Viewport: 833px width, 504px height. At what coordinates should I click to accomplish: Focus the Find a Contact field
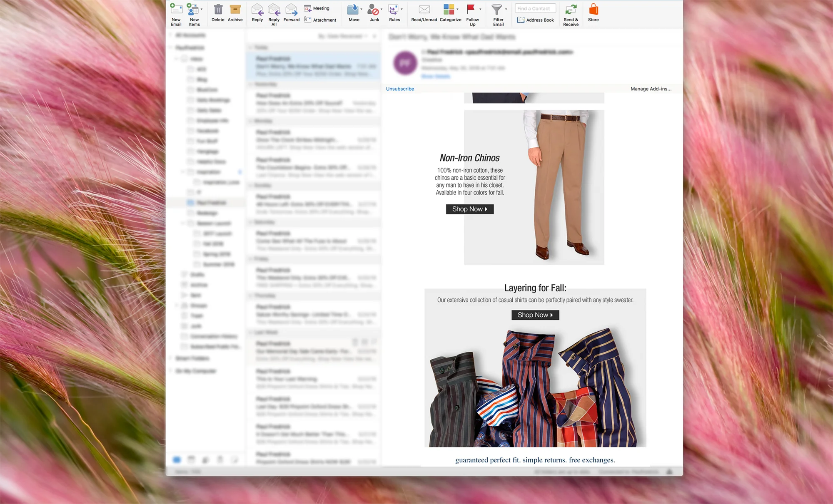535,8
